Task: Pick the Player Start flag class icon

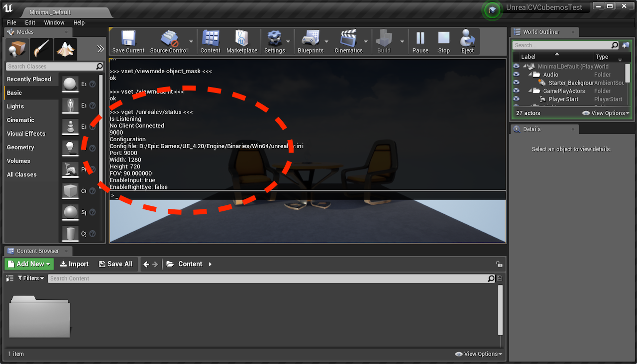Action: (70, 170)
